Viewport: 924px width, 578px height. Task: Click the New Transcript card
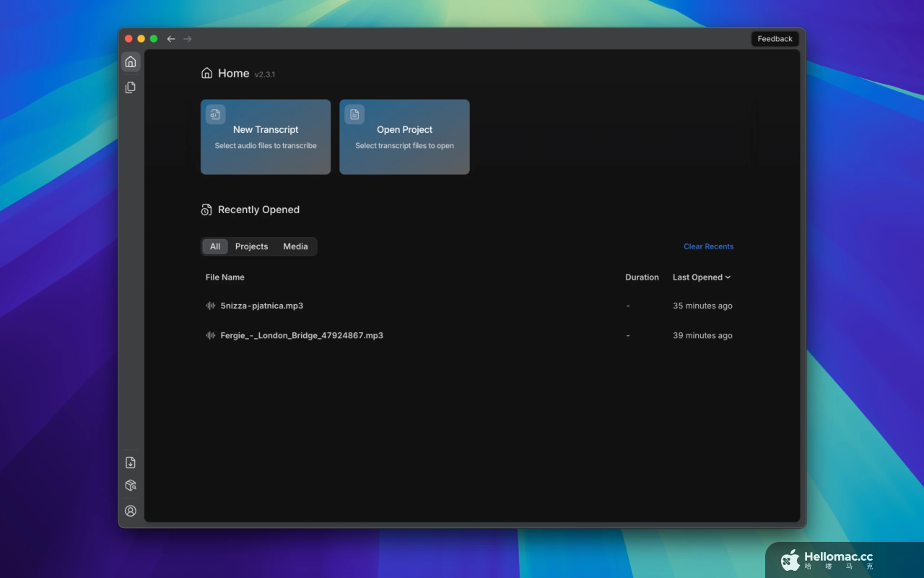[x=266, y=137]
